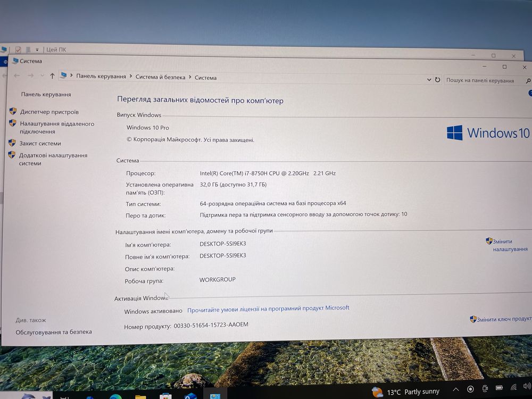This screenshot has height=399, width=532.
Task: Open Налаштування віддаленого підключення
Action: pyautogui.click(x=57, y=128)
